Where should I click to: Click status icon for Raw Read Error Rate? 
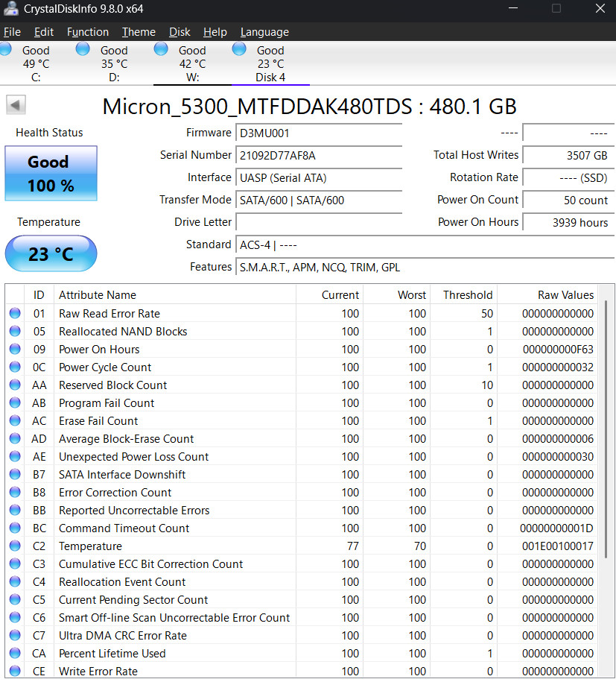click(x=15, y=313)
